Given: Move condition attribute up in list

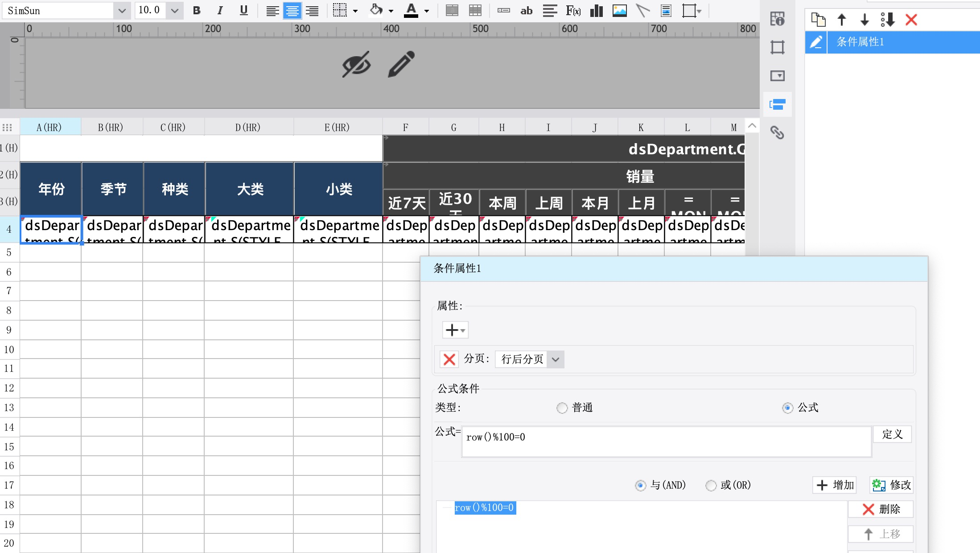Looking at the screenshot, I should (x=842, y=20).
